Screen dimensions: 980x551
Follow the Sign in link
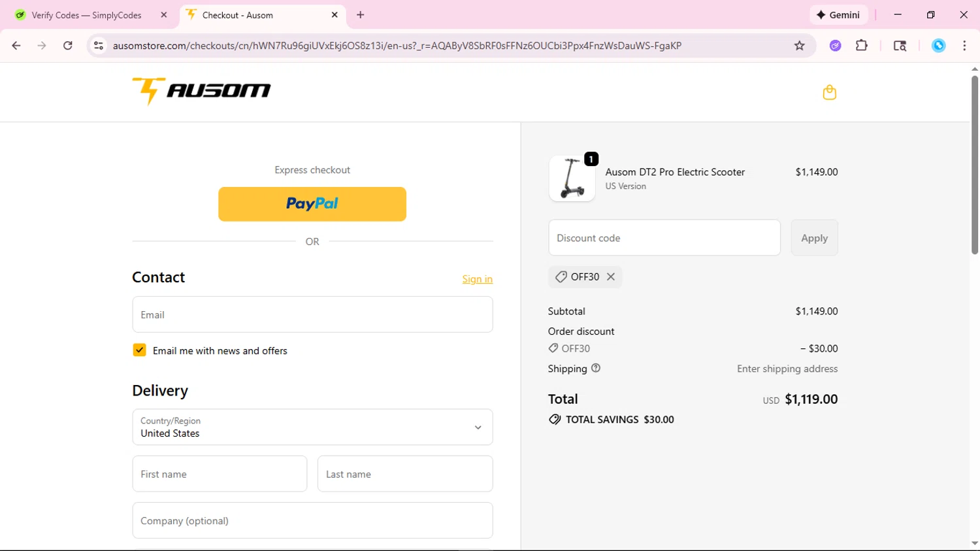click(x=478, y=279)
